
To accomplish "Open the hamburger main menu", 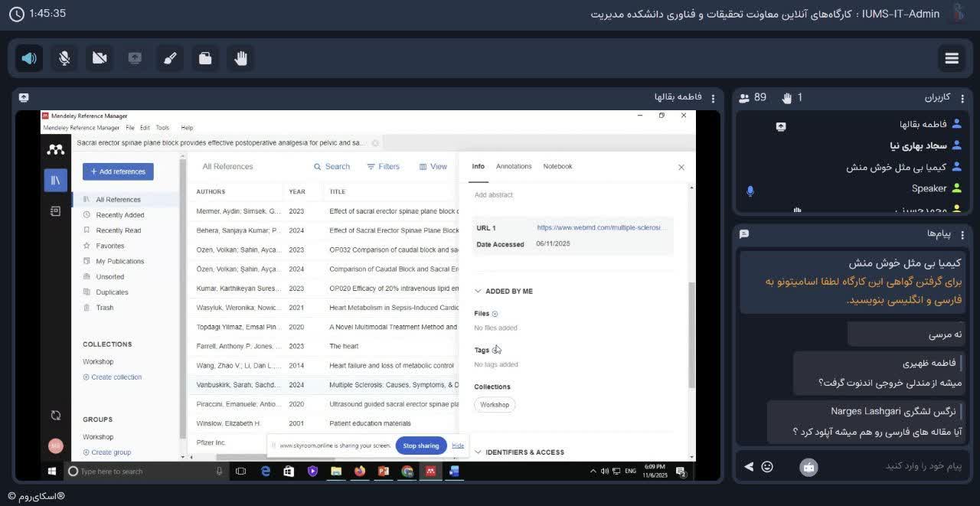I will [952, 58].
